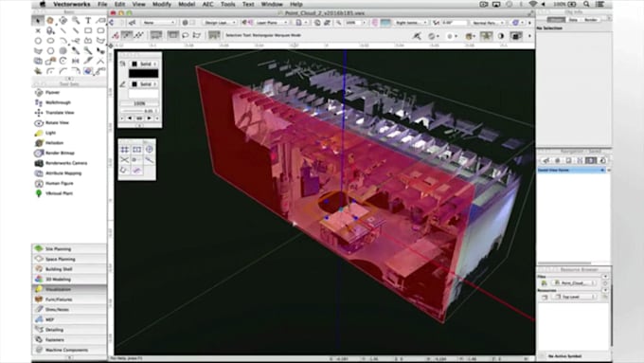Toggle snap to angle in Snapping palette
Screen dimensions: 644x363
pyautogui.click(x=149, y=149)
